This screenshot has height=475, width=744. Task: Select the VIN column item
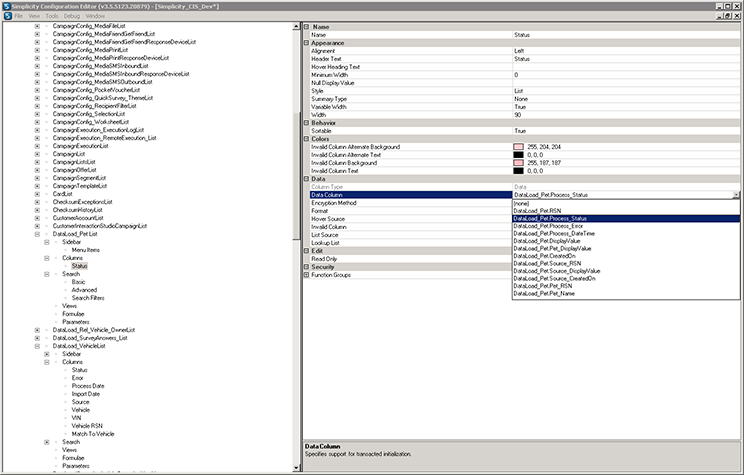[x=76, y=418]
